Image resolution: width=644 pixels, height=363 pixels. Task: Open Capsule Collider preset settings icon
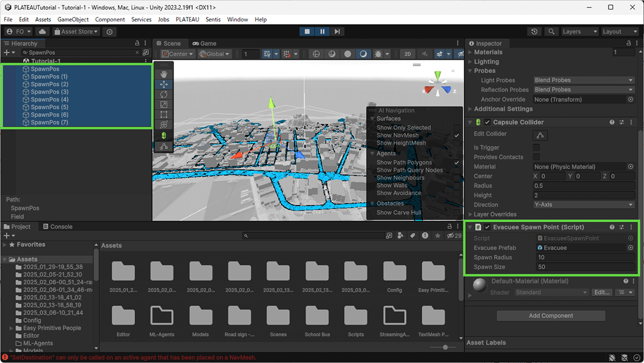coord(621,122)
